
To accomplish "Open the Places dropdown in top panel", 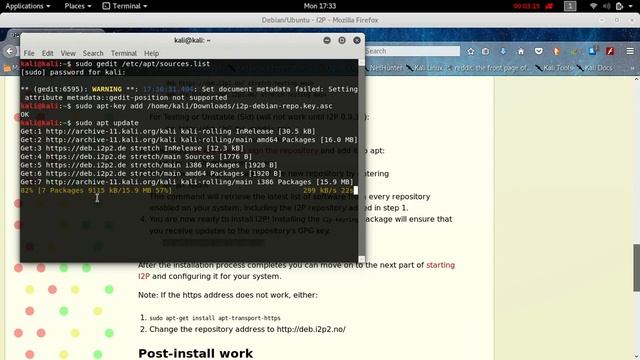I will 78,6.
